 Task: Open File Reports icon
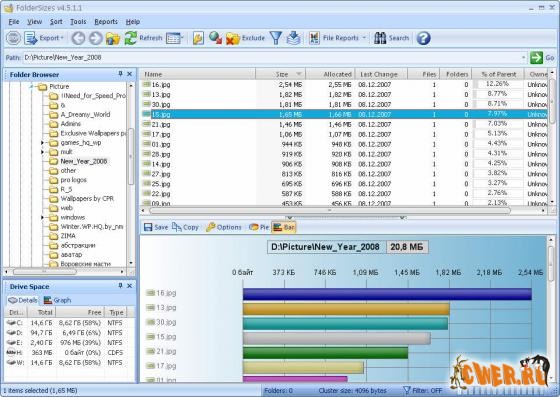[314, 38]
